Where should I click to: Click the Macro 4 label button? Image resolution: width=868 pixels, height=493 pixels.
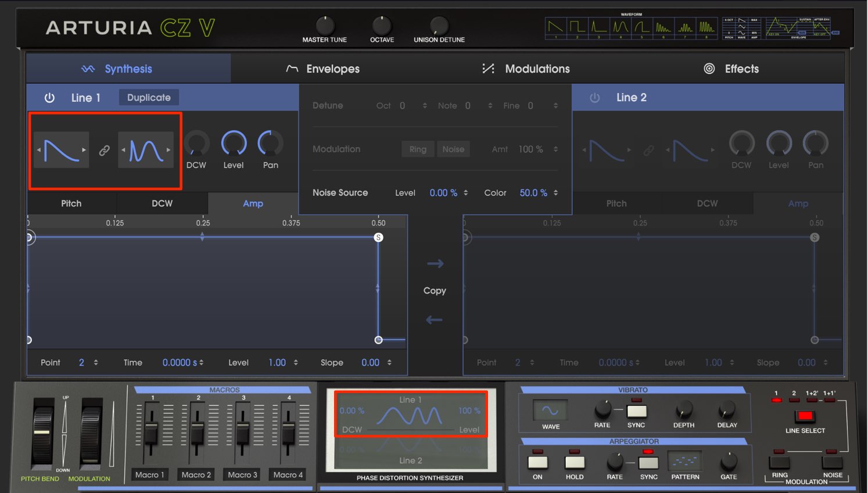(x=288, y=475)
